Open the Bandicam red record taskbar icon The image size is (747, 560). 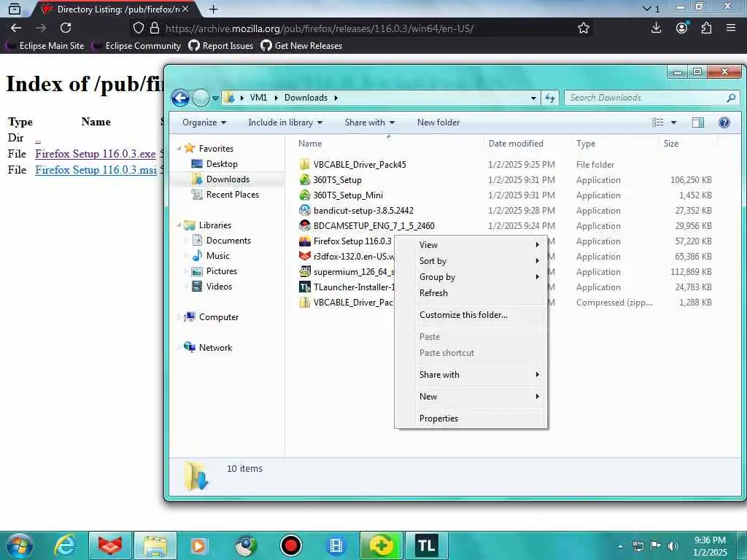click(290, 545)
